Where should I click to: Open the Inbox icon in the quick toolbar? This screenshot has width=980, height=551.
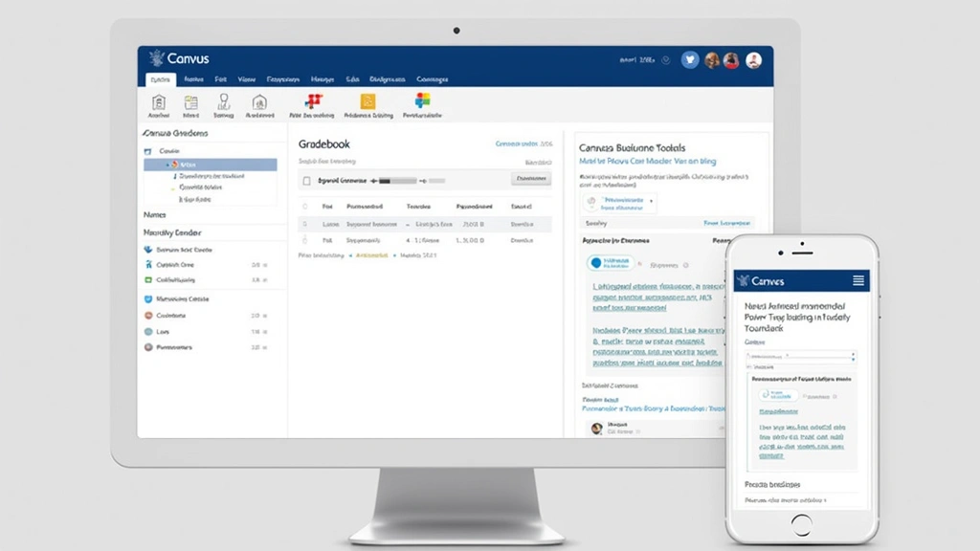point(191,102)
